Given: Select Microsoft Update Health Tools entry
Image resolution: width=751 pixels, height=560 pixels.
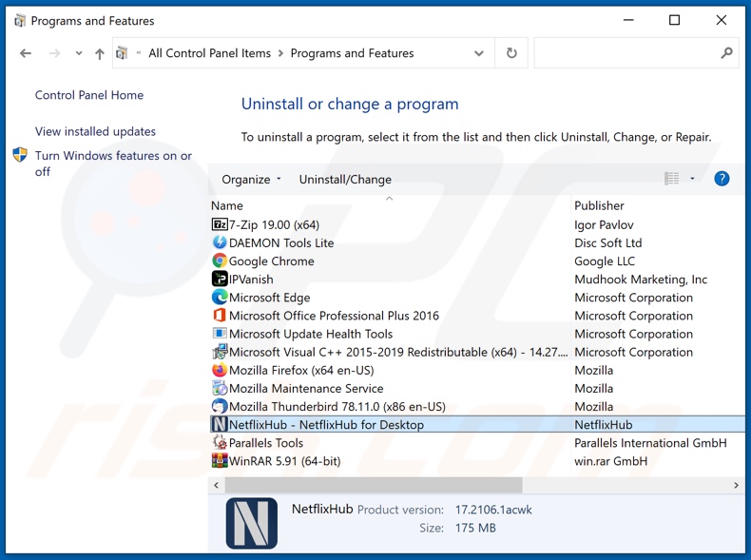Looking at the screenshot, I should [x=311, y=334].
